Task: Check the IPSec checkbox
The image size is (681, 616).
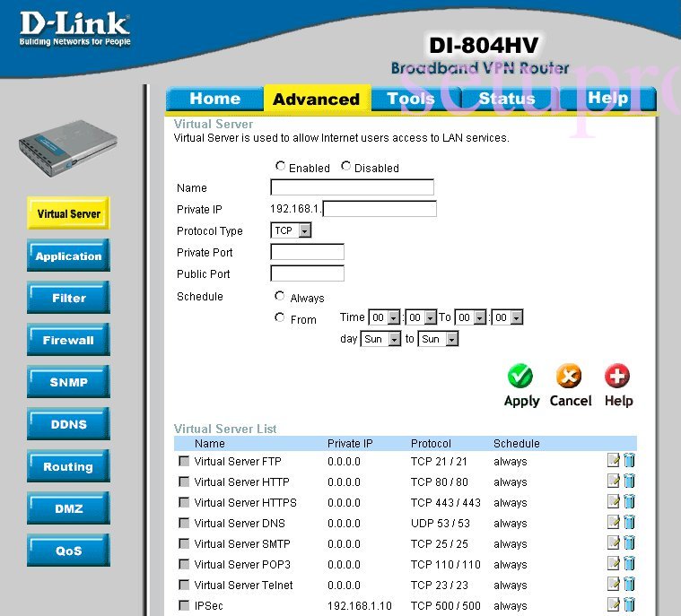Action: tap(184, 605)
